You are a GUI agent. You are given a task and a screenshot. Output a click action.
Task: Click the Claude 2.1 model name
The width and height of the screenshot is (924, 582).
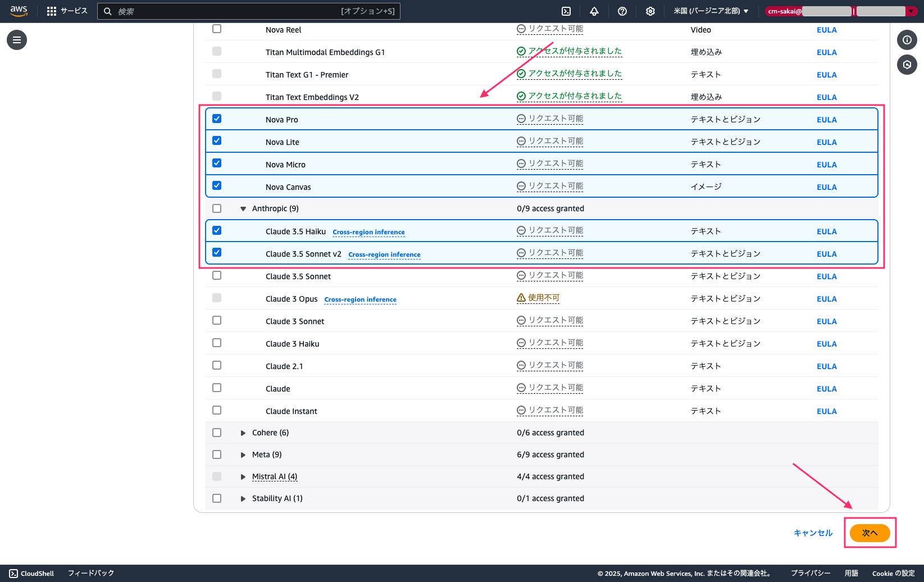tap(284, 366)
